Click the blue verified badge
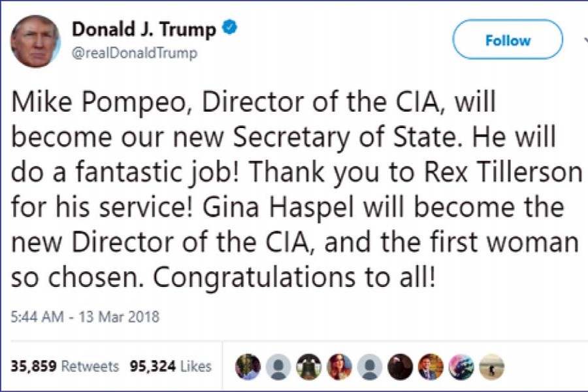Image resolution: width=588 pixels, height=392 pixels. pyautogui.click(x=230, y=28)
